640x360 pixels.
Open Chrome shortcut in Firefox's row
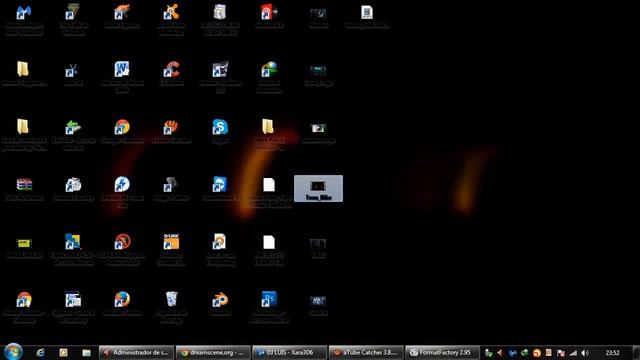point(24,299)
